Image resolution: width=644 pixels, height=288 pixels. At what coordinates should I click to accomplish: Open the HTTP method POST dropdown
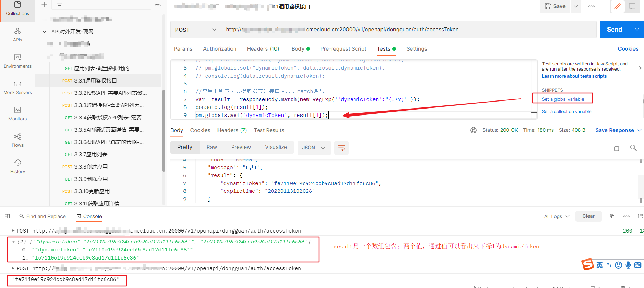coord(196,30)
